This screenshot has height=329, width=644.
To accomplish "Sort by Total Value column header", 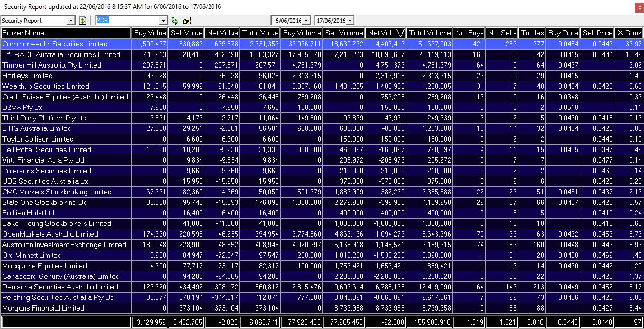I will [260, 33].
